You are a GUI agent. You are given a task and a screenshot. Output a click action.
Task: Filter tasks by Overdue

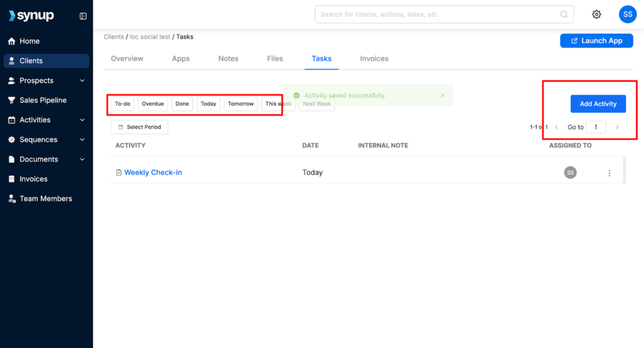[x=152, y=104]
